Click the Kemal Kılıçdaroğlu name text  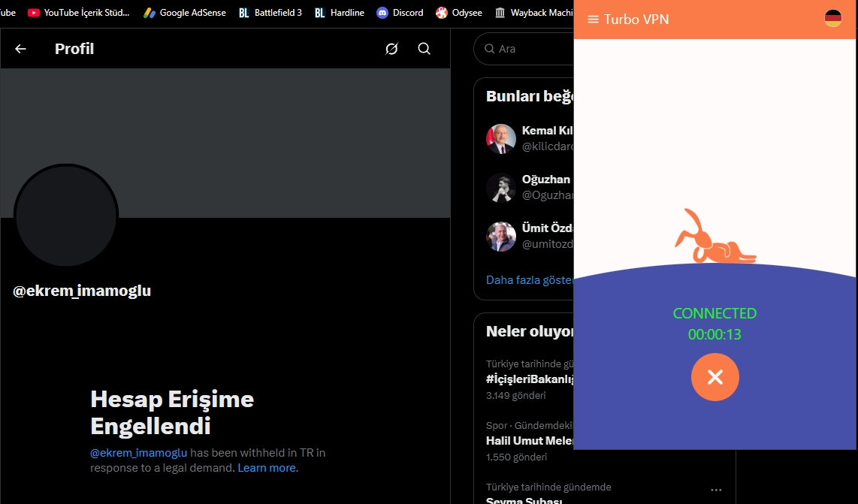coord(547,131)
